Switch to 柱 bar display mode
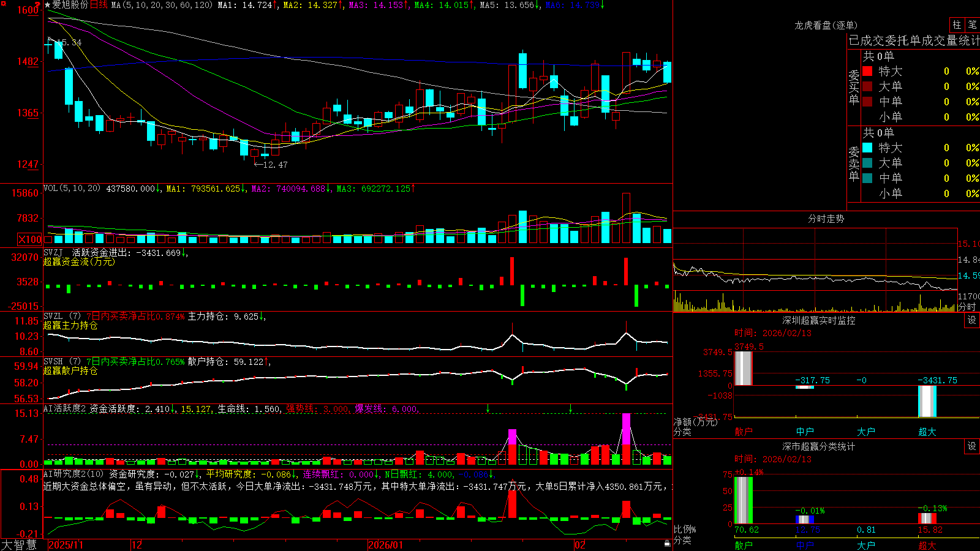Image resolution: width=980 pixels, height=551 pixels. tap(957, 24)
